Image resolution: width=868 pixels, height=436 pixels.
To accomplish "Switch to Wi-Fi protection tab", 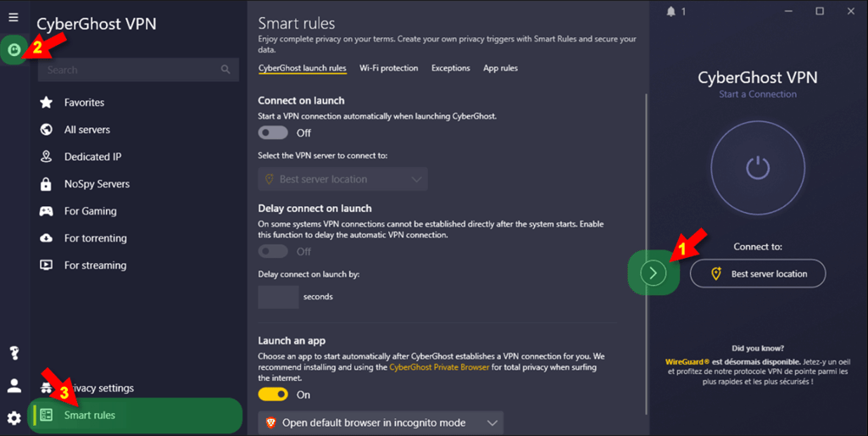I will [x=388, y=68].
